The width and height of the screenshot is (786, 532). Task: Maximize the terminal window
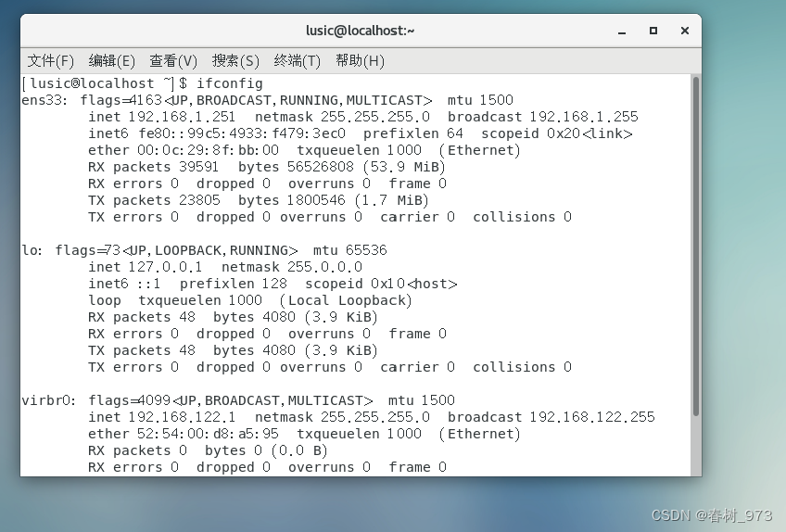[x=653, y=32]
